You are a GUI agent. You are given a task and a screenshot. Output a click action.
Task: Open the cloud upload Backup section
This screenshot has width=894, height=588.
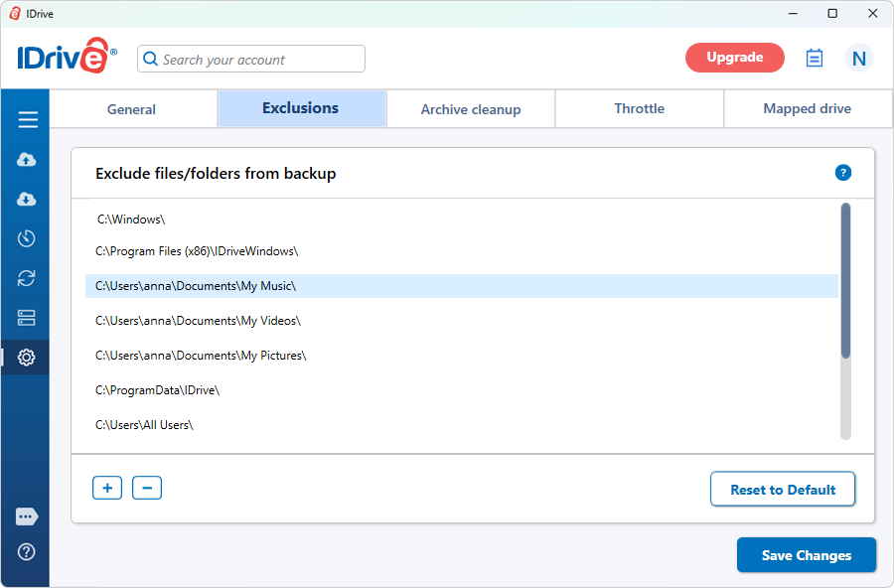(27, 160)
